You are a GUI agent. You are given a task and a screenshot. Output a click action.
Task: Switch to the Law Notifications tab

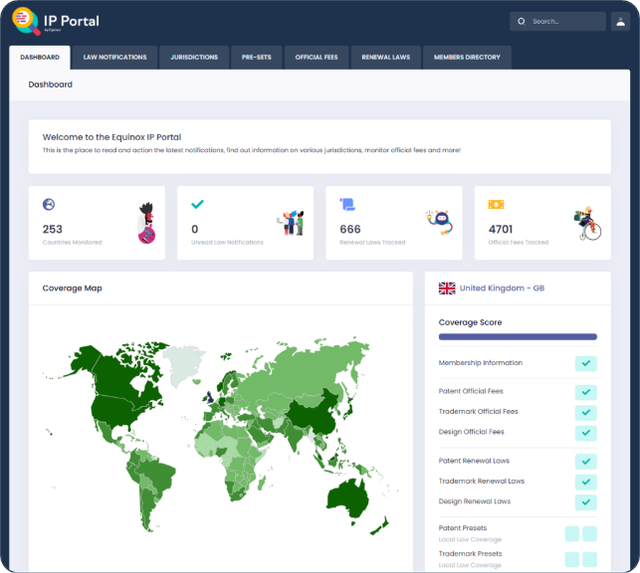pyautogui.click(x=115, y=57)
